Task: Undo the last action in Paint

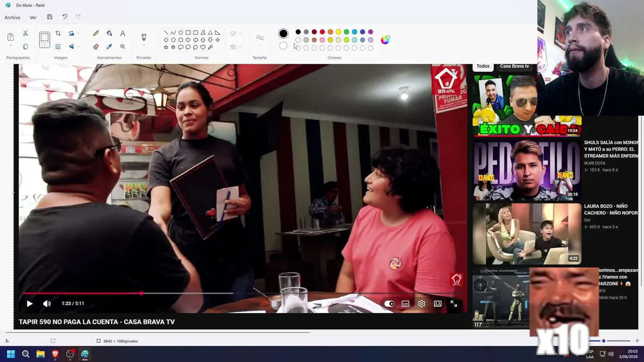Action: [x=64, y=17]
